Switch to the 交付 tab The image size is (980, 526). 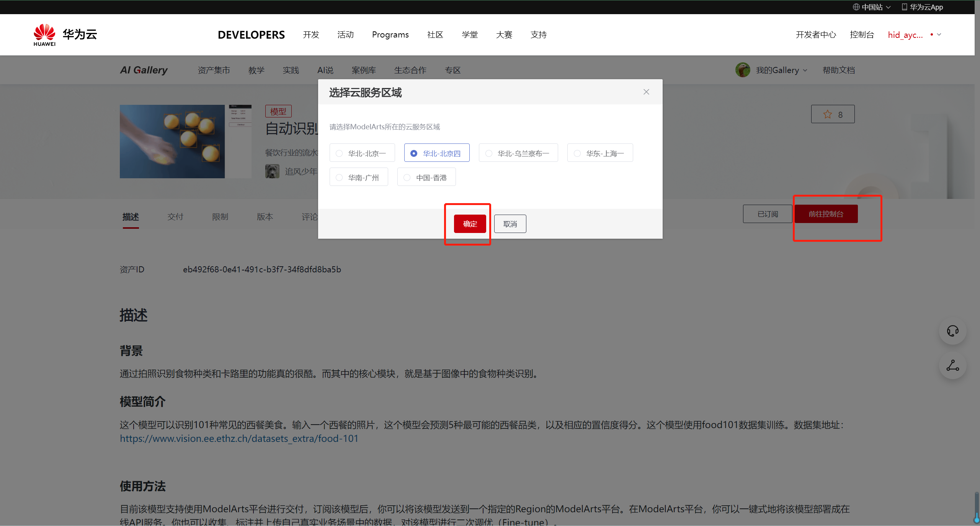175,217
